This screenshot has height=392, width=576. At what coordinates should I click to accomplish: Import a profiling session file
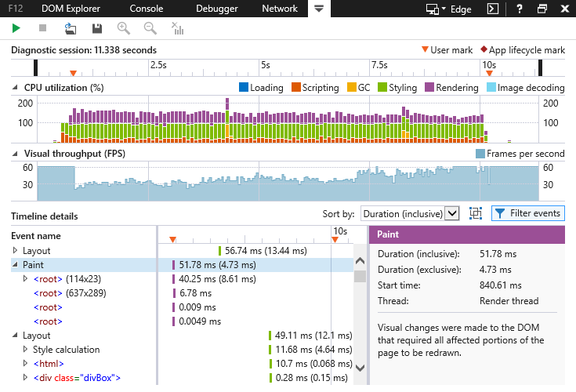tap(70, 28)
